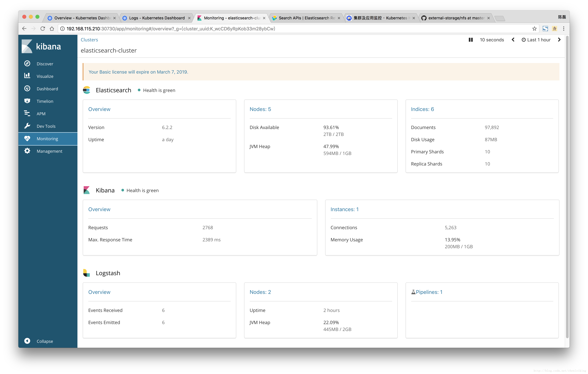Open the Logstash Nodes: 2 link
Viewport: 588px width, 374px height.
pos(260,292)
